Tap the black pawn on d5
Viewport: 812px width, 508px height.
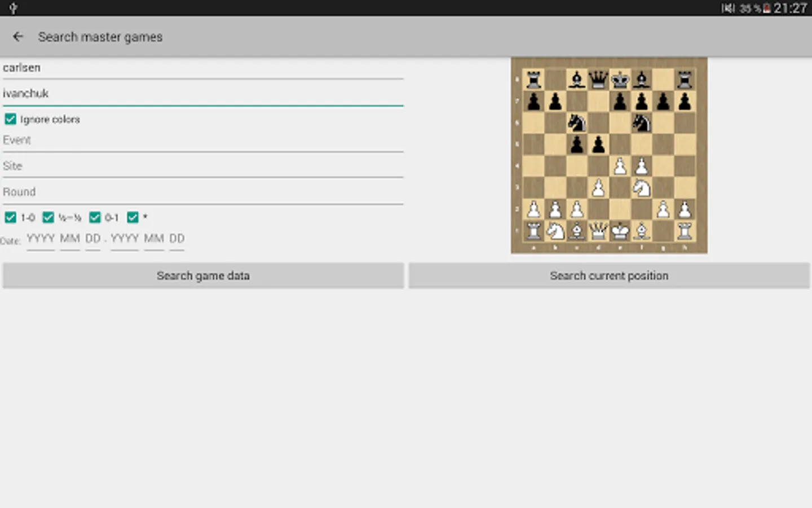598,144
